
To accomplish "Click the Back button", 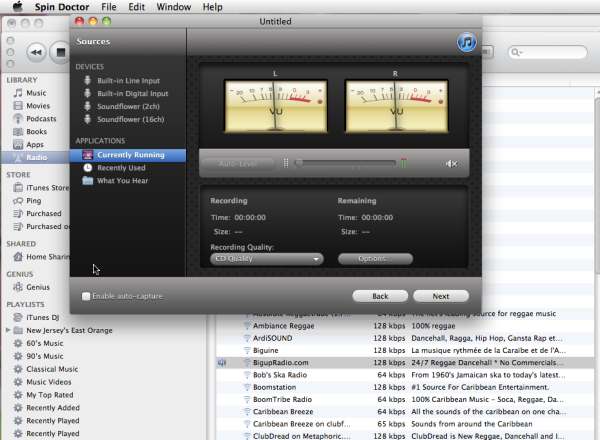I will (380, 296).
